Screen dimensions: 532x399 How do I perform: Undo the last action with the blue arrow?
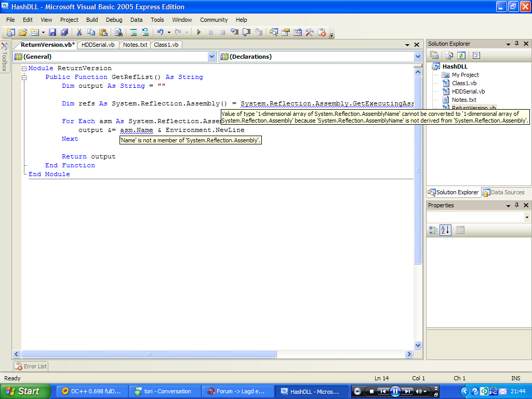pos(160,32)
